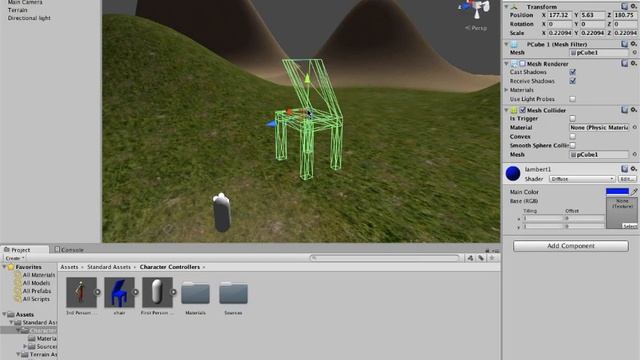Click Standard Assets in breadcrumb

pyautogui.click(x=109, y=267)
